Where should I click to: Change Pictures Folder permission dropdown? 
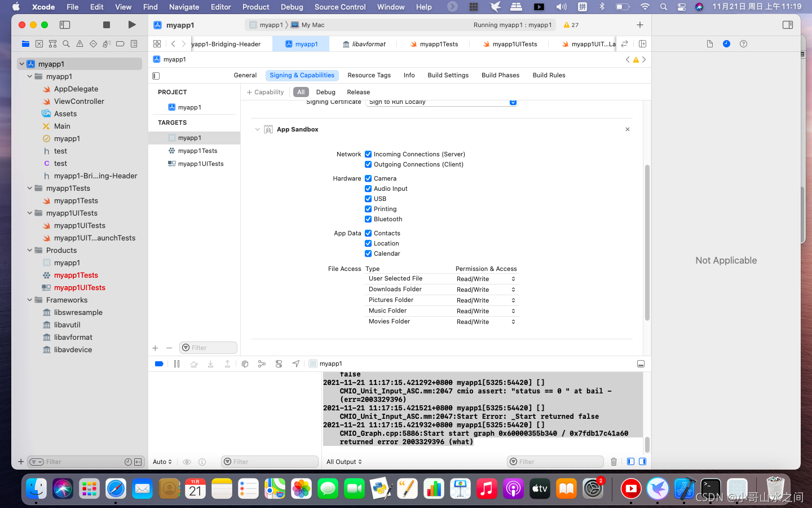486,300
